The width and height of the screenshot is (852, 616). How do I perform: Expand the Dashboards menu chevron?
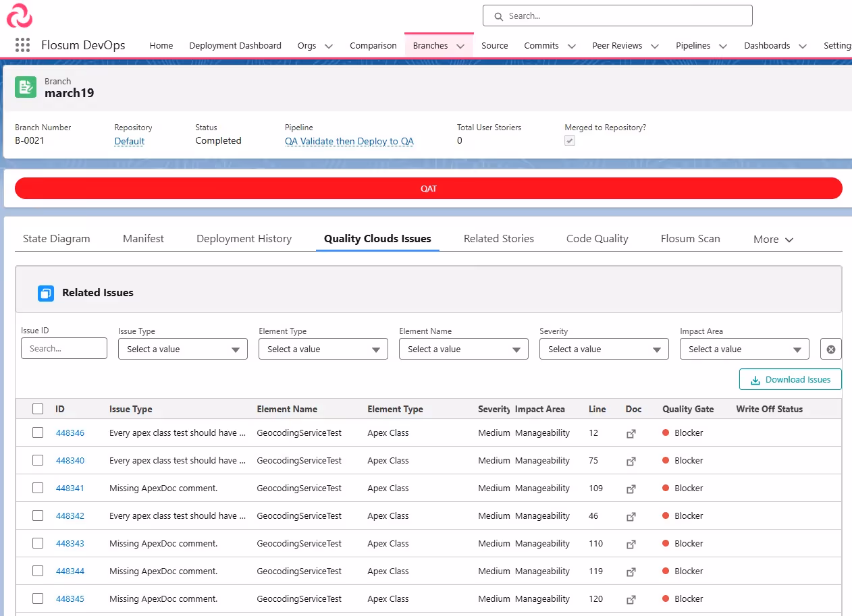803,46
